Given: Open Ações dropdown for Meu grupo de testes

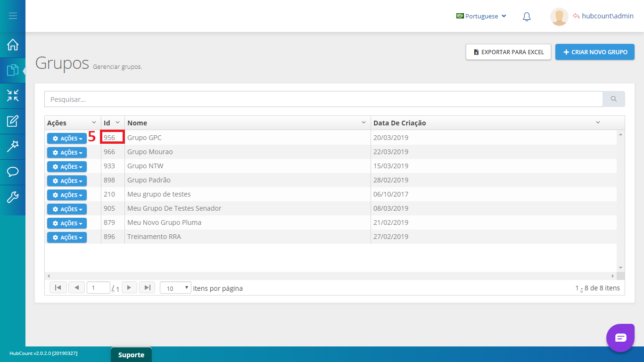Looking at the screenshot, I should click(x=67, y=195).
